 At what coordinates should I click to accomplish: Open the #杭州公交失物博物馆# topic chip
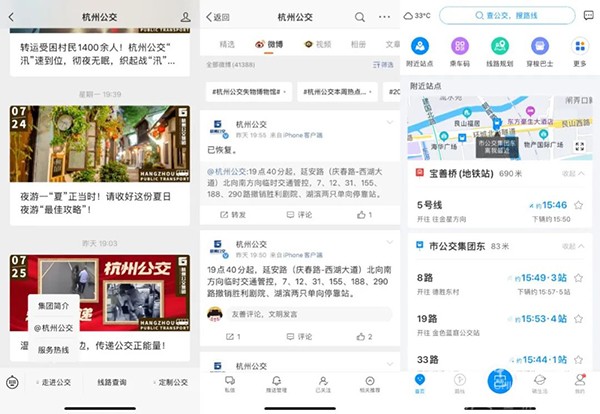[x=249, y=92]
